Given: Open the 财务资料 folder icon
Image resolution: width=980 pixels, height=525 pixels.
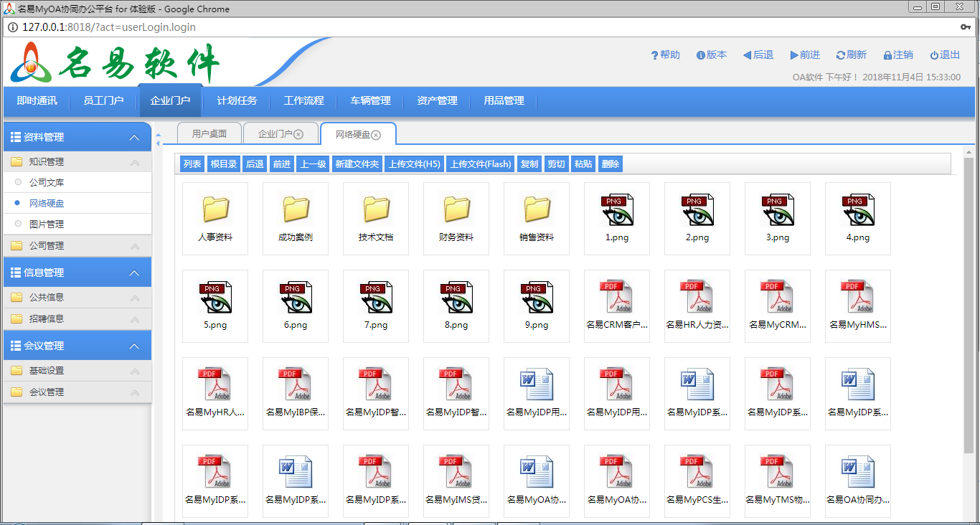Looking at the screenshot, I should pyautogui.click(x=456, y=209).
